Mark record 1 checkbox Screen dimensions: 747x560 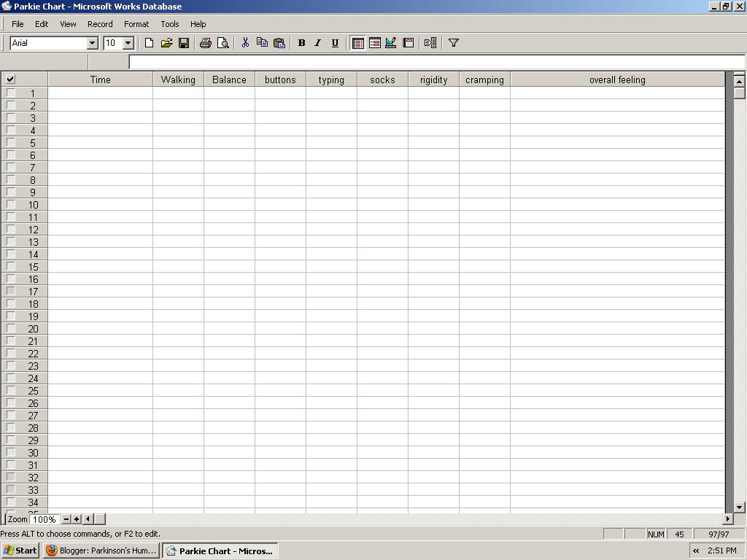tap(10, 93)
